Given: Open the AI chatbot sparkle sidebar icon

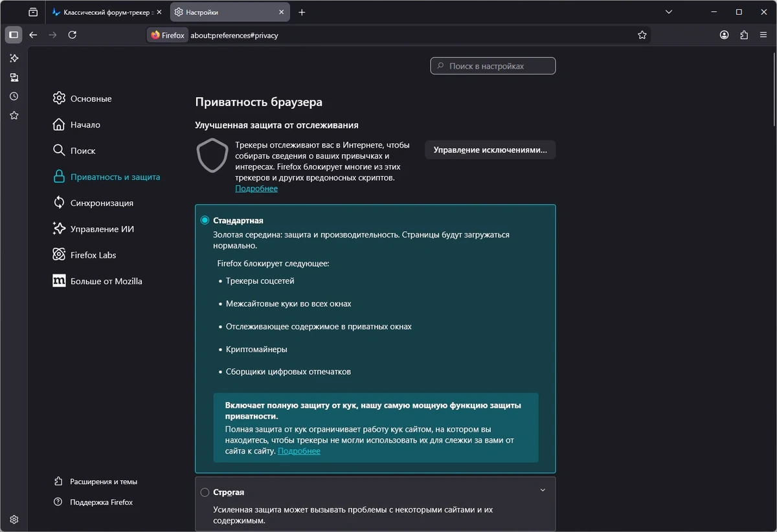Looking at the screenshot, I should (14, 58).
